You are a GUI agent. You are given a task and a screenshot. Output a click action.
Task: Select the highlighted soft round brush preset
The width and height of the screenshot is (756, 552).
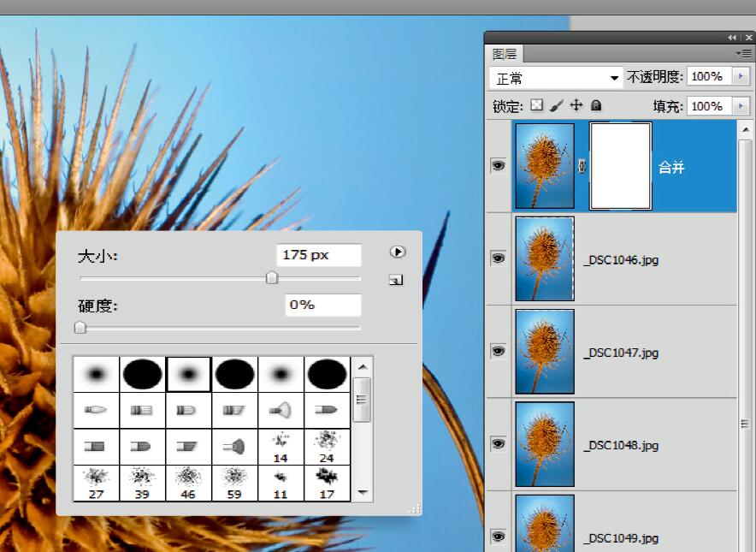point(188,374)
